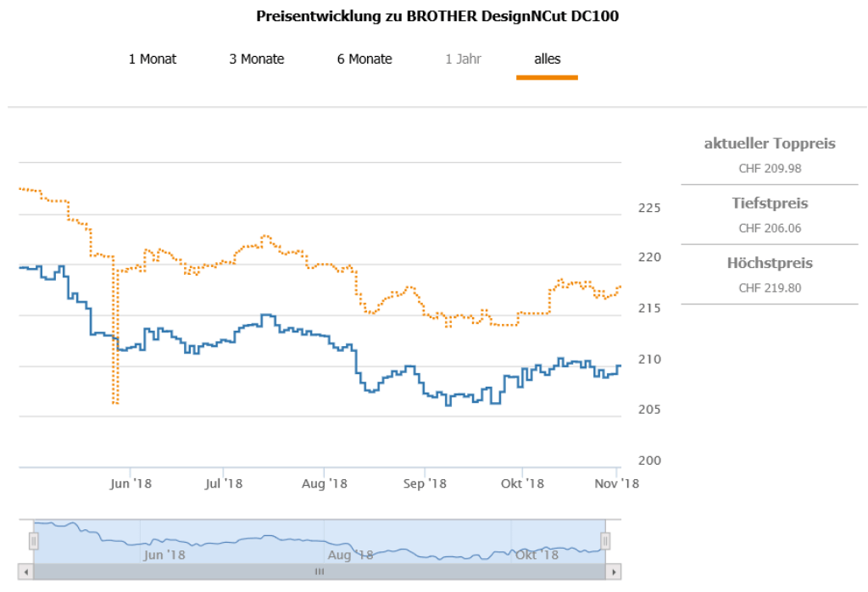Click the navigator's right range handle
Viewport: 868px width, 592px height.
(x=605, y=541)
